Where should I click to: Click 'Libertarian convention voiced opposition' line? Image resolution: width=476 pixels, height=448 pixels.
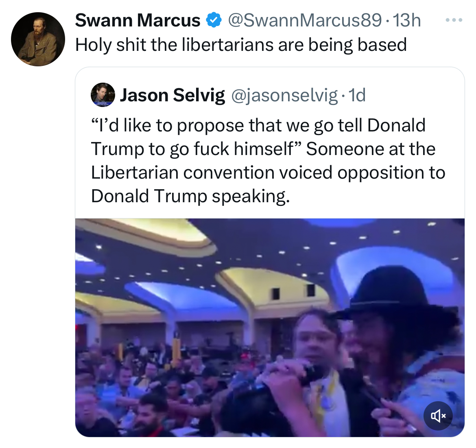(x=268, y=173)
